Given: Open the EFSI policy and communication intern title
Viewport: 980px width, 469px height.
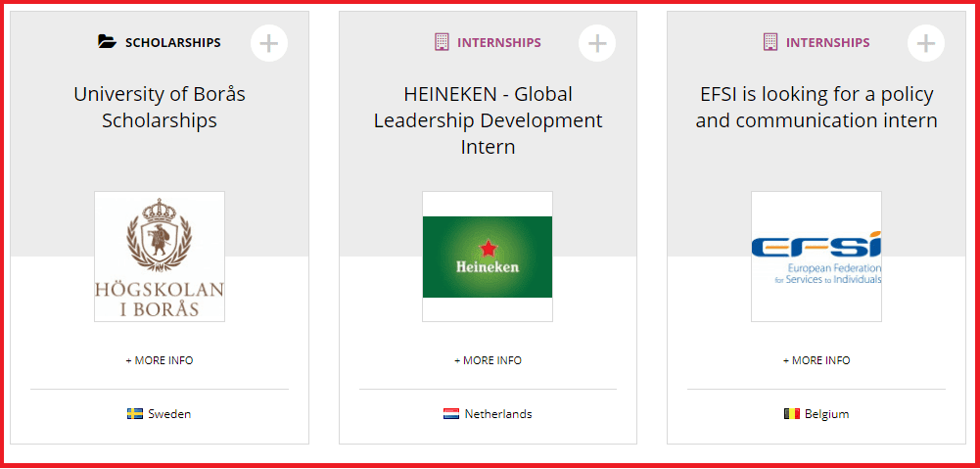Looking at the screenshot, I should coord(817,108).
